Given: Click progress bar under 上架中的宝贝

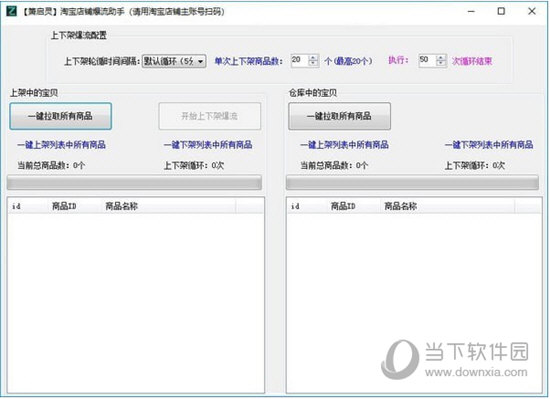Looking at the screenshot, I should pos(134,183).
